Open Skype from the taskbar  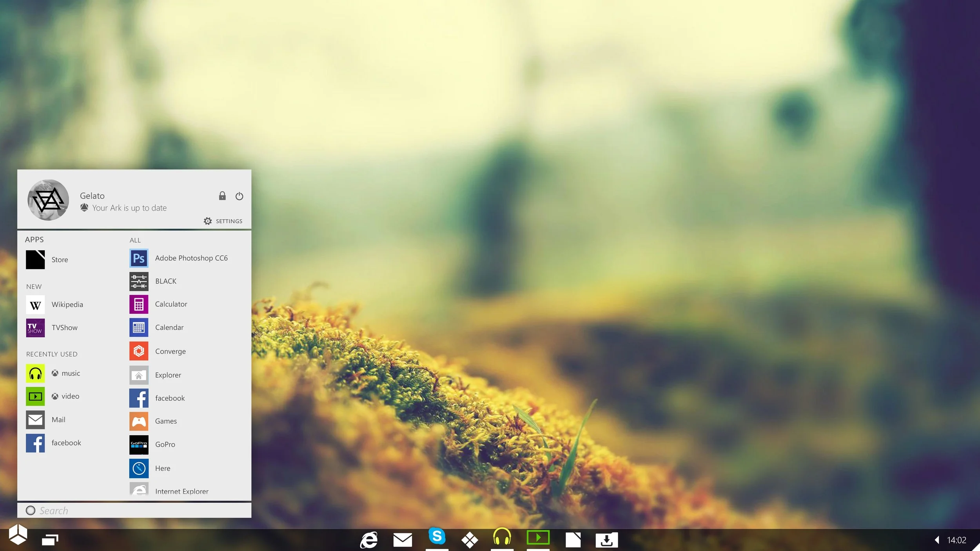point(437,536)
